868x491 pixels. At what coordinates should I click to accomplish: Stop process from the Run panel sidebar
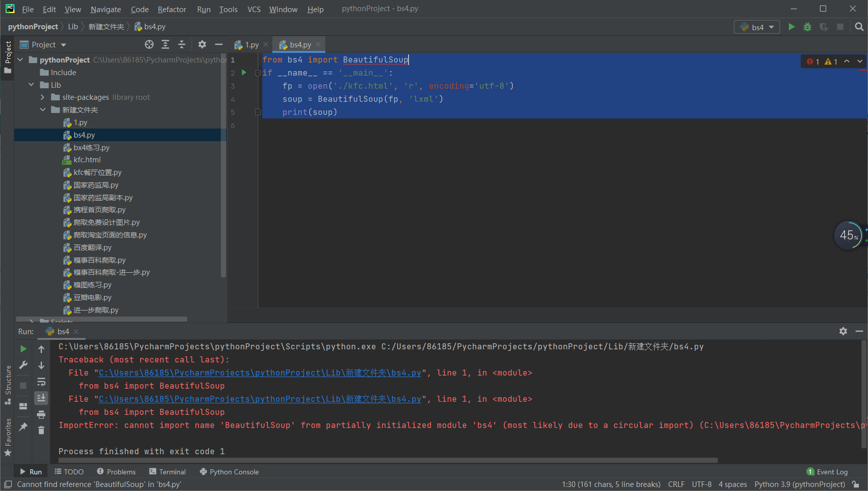[x=23, y=385]
